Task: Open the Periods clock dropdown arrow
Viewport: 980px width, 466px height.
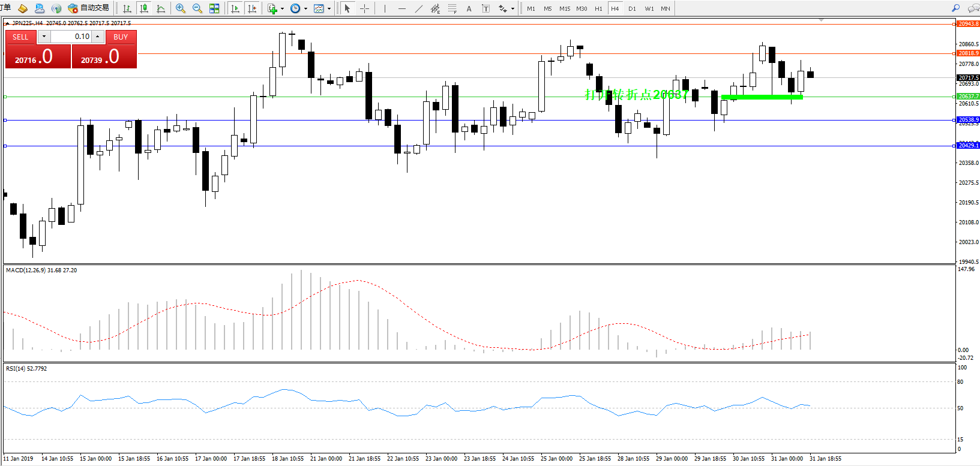Action: pos(305,8)
